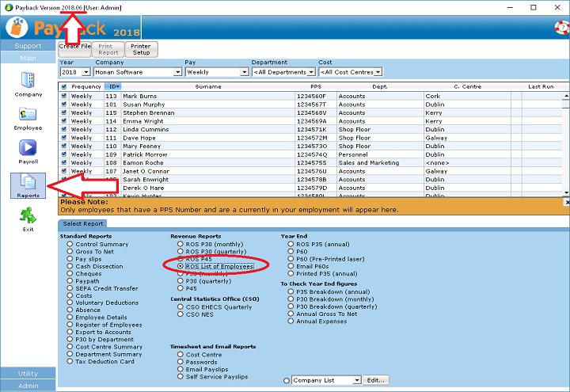570x392 pixels.
Task: Select P30 (quarterly) revenue report
Action: (180, 280)
